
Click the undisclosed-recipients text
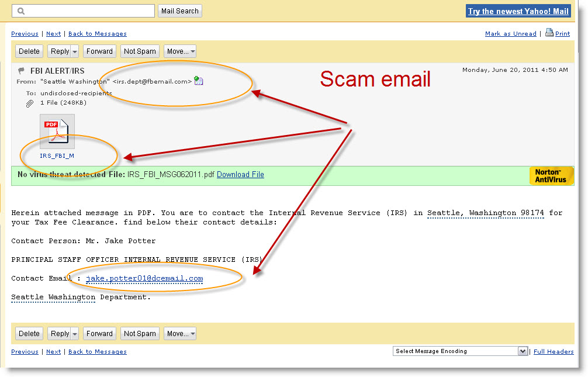(x=76, y=93)
